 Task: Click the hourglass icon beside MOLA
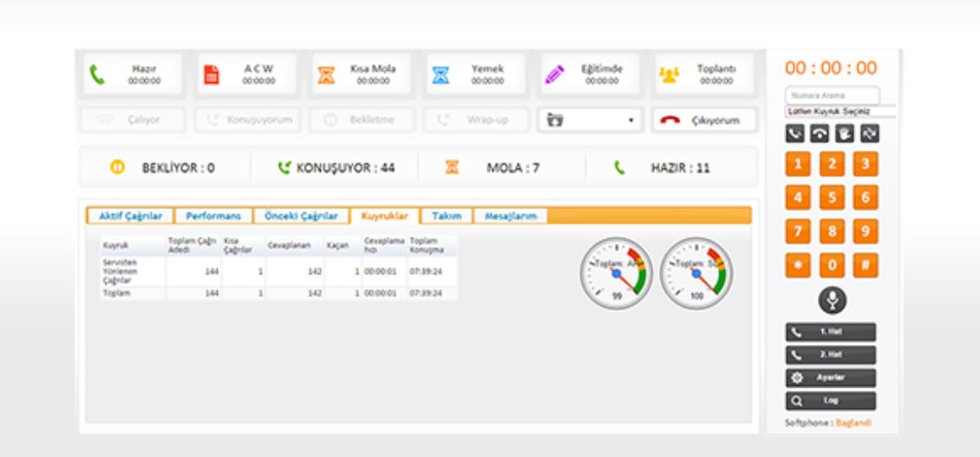click(452, 167)
